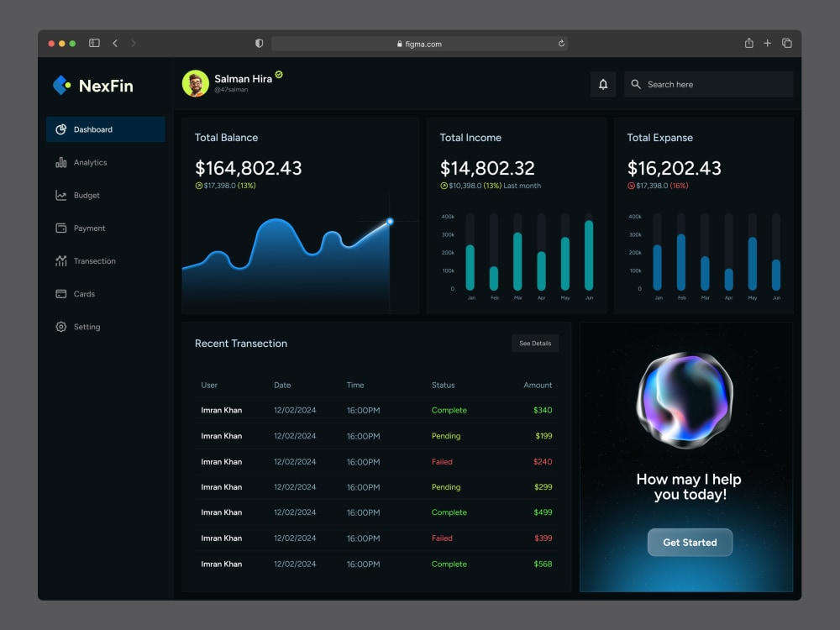
Task: Click the browser sidebar toggle icon
Action: [94, 43]
